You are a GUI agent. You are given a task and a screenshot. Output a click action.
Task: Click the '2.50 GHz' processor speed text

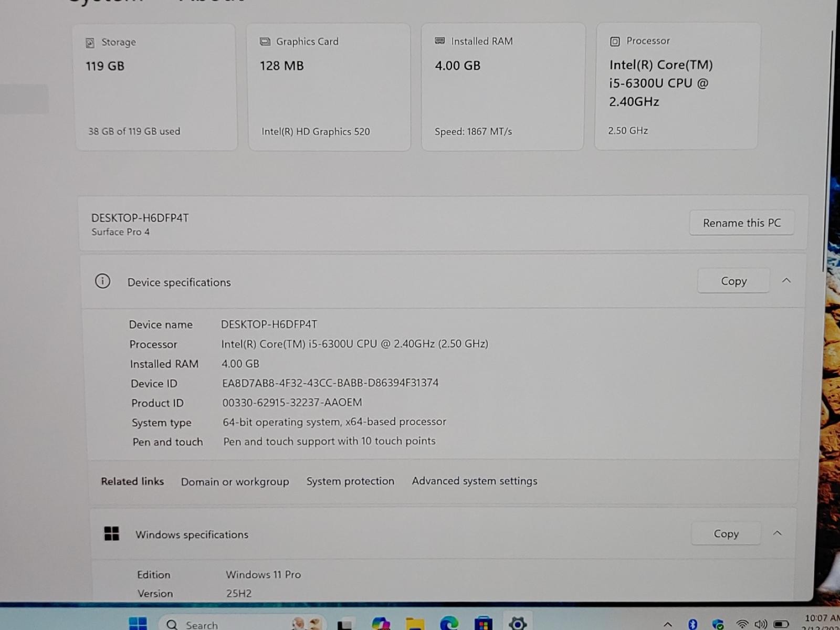tap(628, 131)
